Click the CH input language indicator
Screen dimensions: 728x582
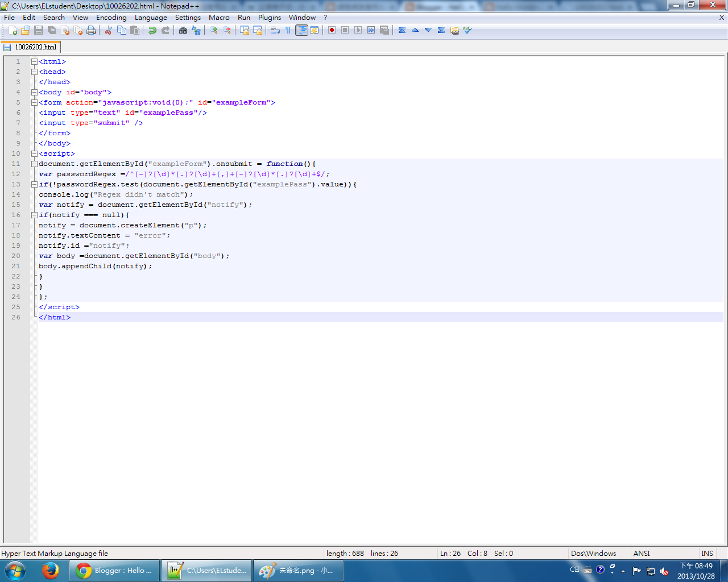tap(574, 569)
